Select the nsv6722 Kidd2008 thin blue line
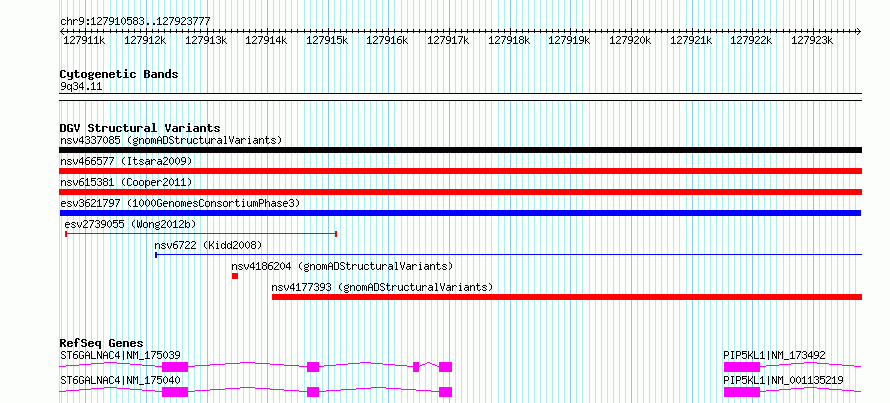This screenshot has height=403, width=890. pyautogui.click(x=509, y=255)
